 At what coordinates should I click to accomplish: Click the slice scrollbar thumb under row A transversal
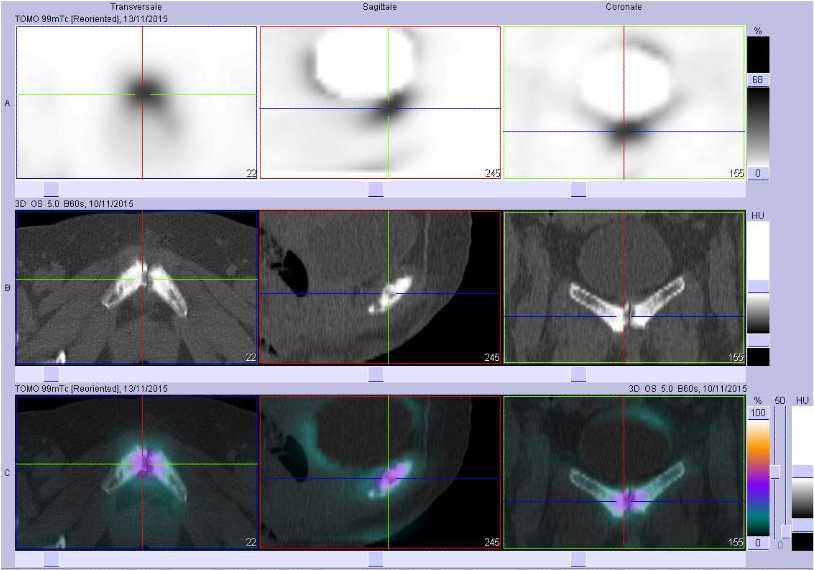click(x=51, y=189)
